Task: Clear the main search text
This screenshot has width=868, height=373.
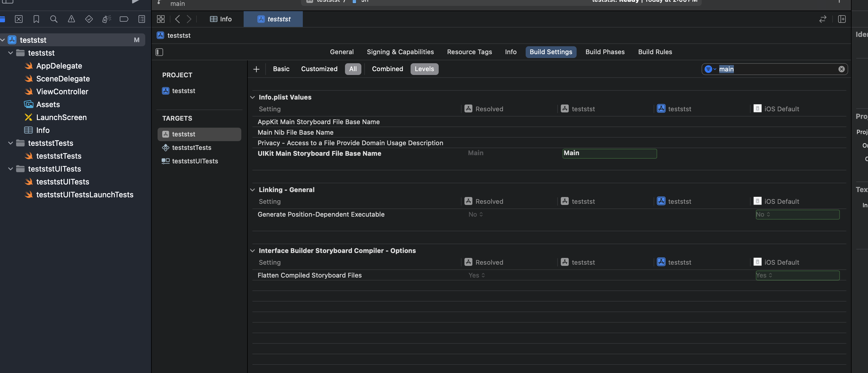Action: tap(841, 69)
